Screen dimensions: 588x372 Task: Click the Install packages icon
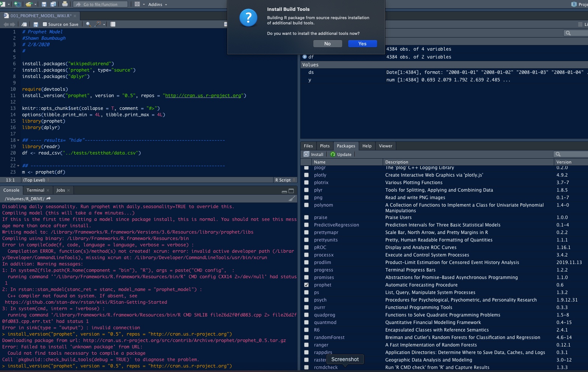click(307, 154)
